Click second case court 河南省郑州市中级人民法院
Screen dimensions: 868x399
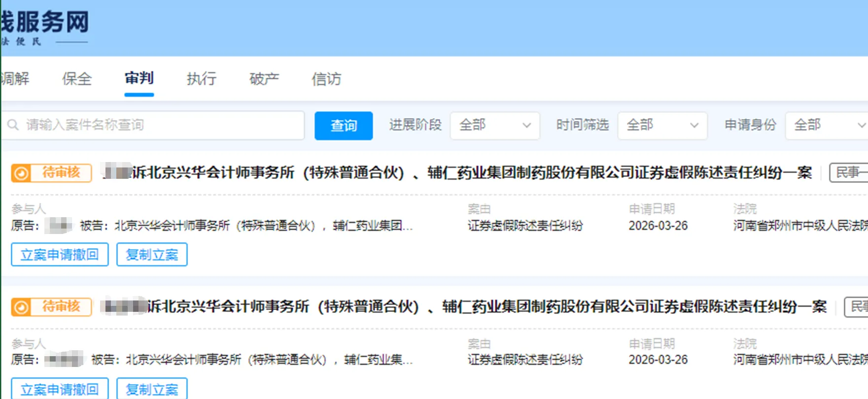[x=800, y=360]
